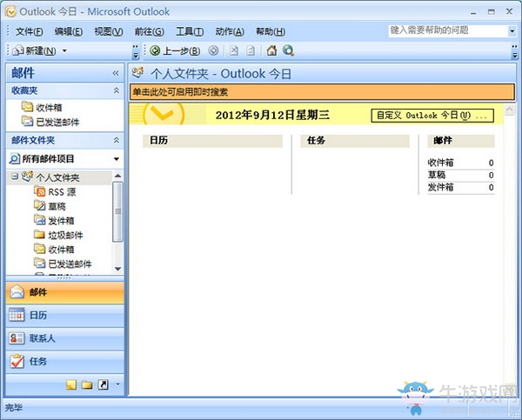
Task: Click the Stop page icon in the toolbar
Action: (234, 50)
